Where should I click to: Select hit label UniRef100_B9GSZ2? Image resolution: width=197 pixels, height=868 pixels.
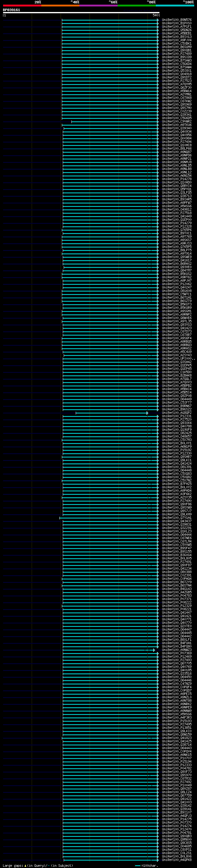pyautogui.click(x=177, y=410)
